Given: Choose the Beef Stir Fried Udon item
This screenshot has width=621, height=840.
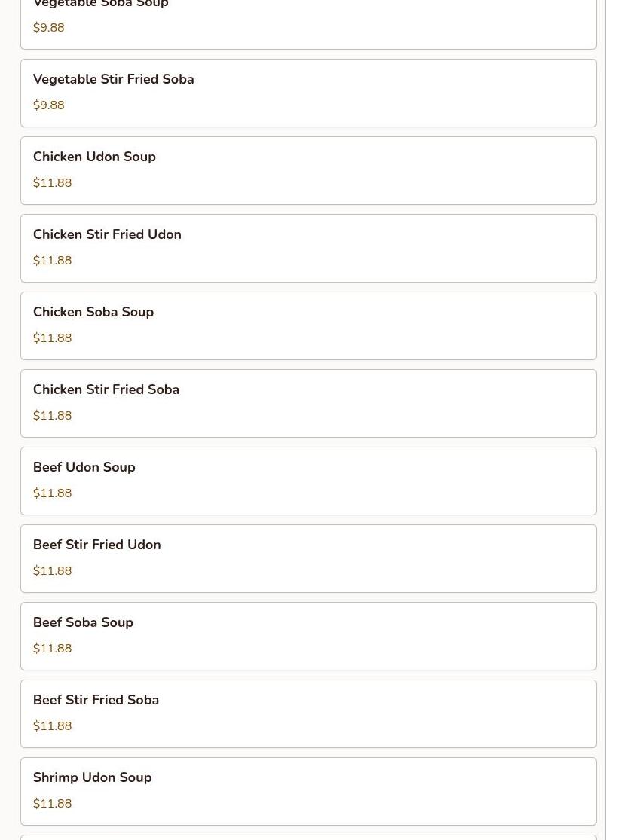Looking at the screenshot, I should click(307, 558).
